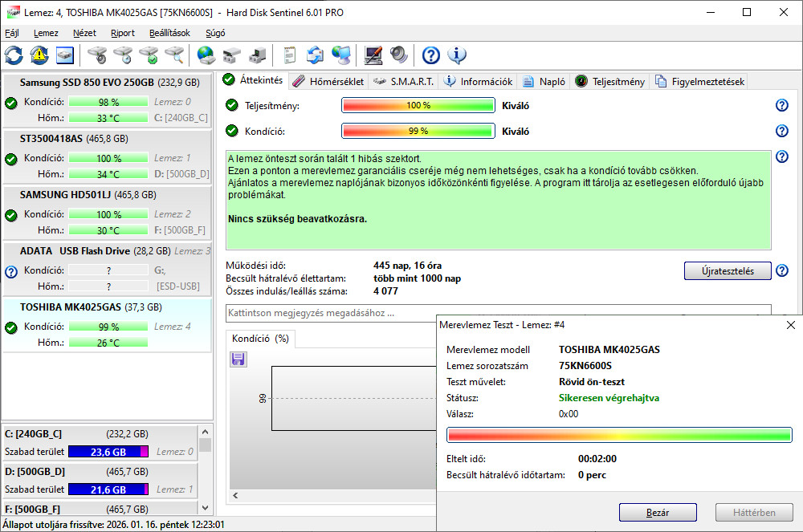Image resolution: width=803 pixels, height=532 pixels.
Task: Click the refresh disk status toolbar icon
Action: point(14,55)
